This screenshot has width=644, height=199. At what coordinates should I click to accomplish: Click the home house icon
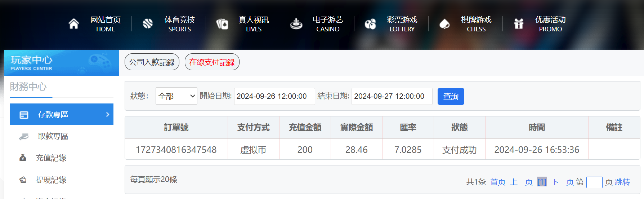click(74, 24)
